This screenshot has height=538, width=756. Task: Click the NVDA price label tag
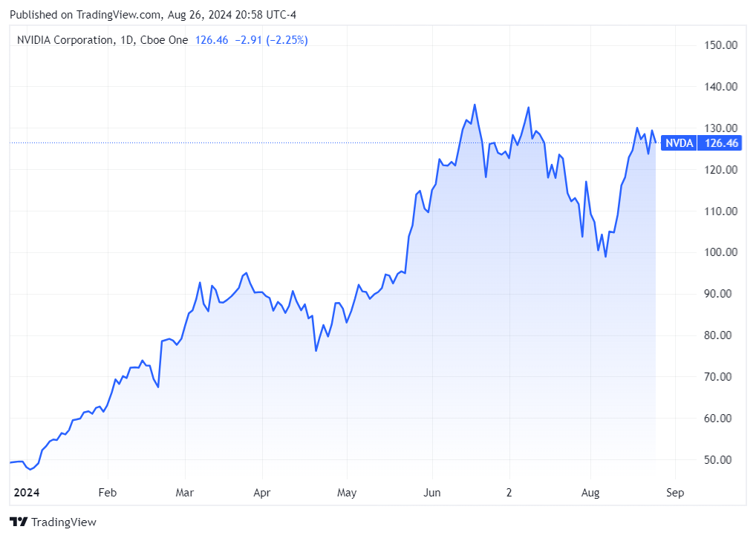point(679,143)
